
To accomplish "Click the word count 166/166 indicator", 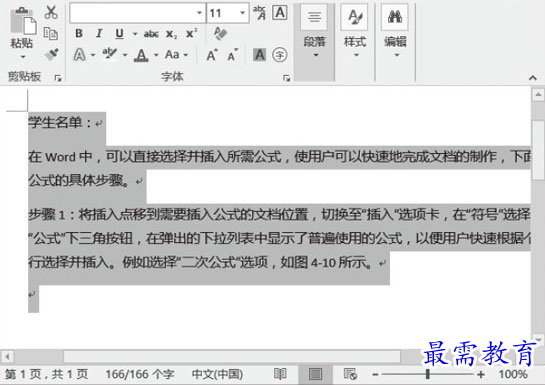I will coord(140,374).
